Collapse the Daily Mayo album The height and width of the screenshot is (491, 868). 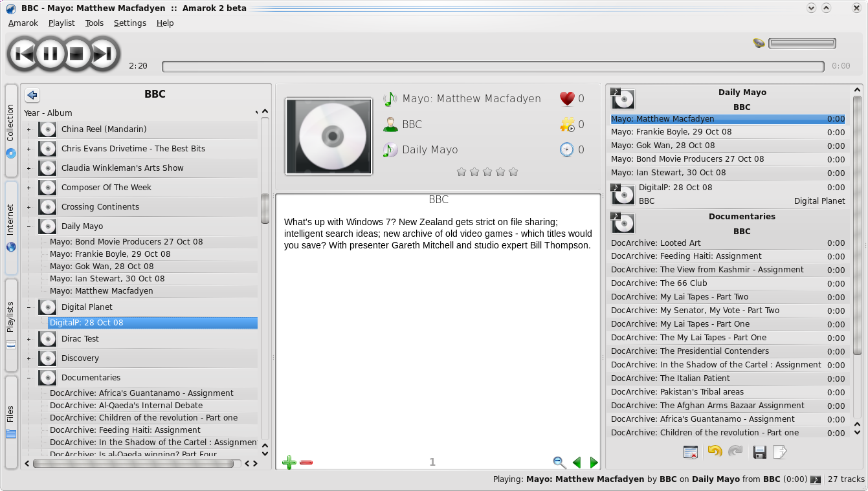point(28,226)
